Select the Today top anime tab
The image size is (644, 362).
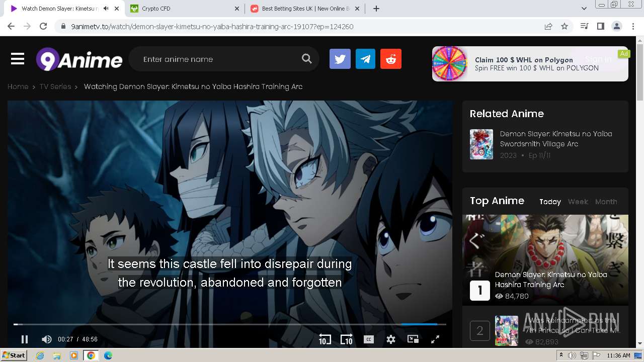tap(550, 202)
